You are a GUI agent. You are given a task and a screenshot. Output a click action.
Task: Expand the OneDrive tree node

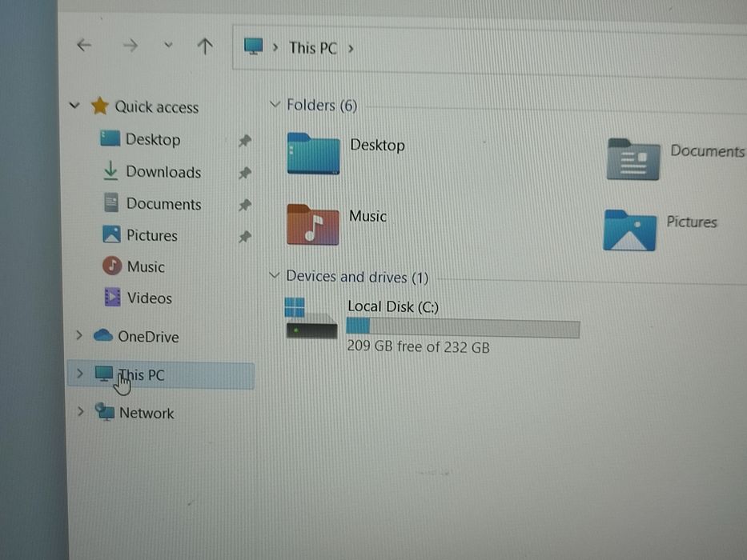pos(79,335)
